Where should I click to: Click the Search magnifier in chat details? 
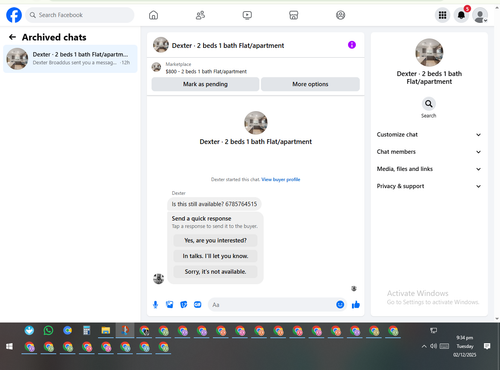(x=429, y=104)
